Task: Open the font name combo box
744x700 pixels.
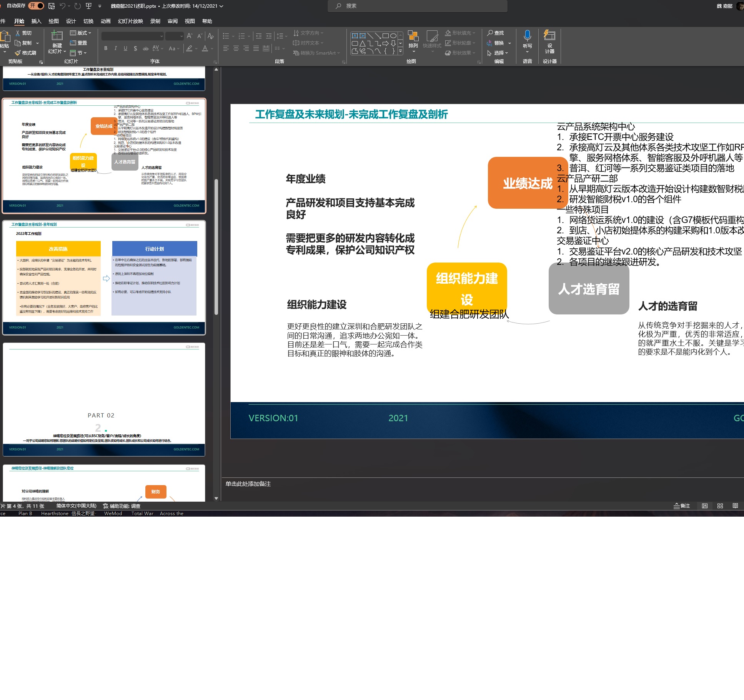Action: click(133, 36)
